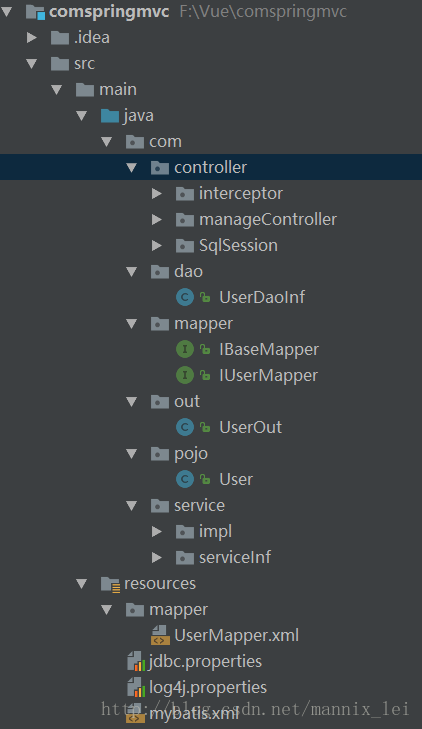Screen dimensions: 422x729
Task: Open the mybatis.xml file
Action: click(193, 714)
